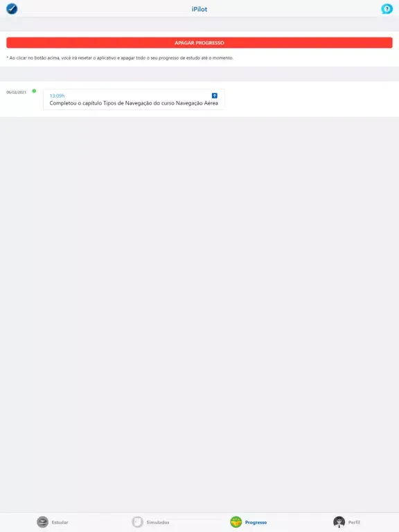Image resolution: width=399 pixels, height=532 pixels.
Task: Open the Tipos de Navegação completed entry
Action: 134,100
